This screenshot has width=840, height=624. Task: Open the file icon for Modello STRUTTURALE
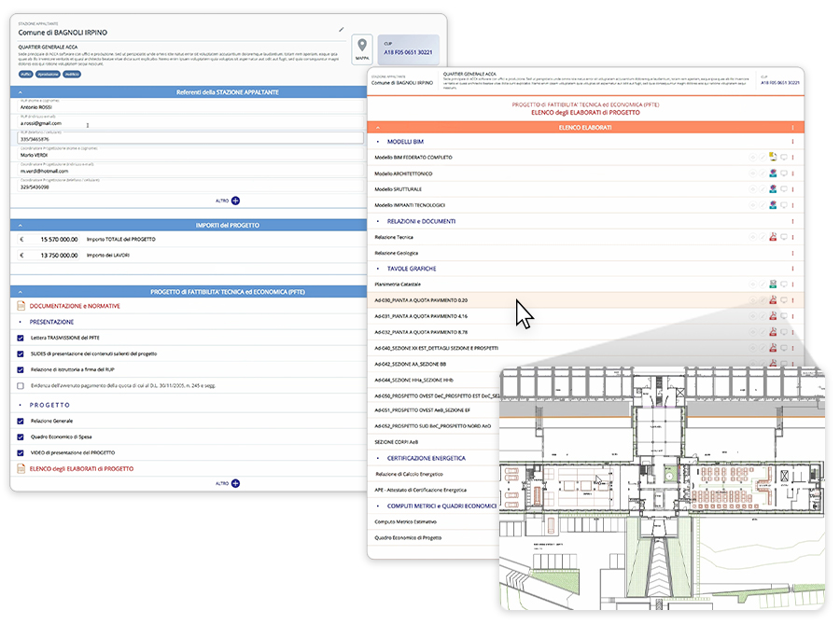773,189
